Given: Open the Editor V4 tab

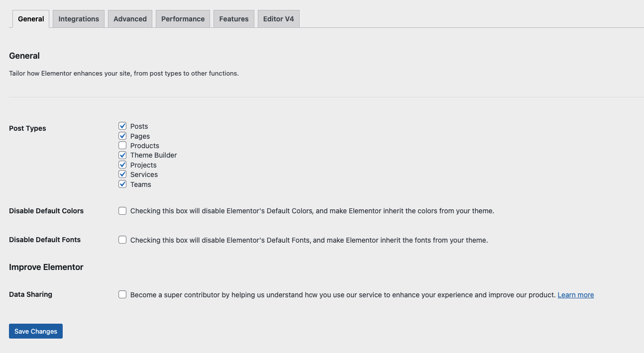Looking at the screenshot, I should tap(278, 19).
